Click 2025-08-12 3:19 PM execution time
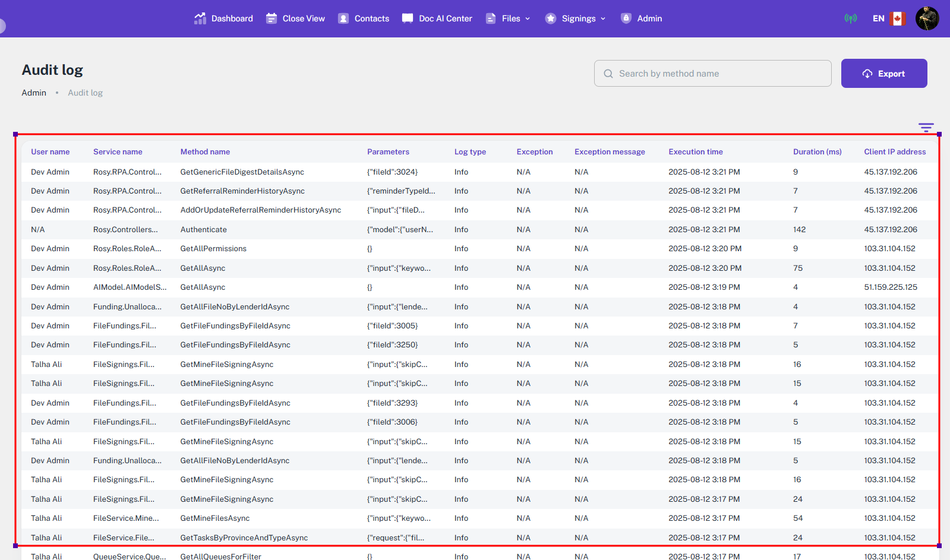Viewport: 950px width, 560px height. (x=704, y=287)
